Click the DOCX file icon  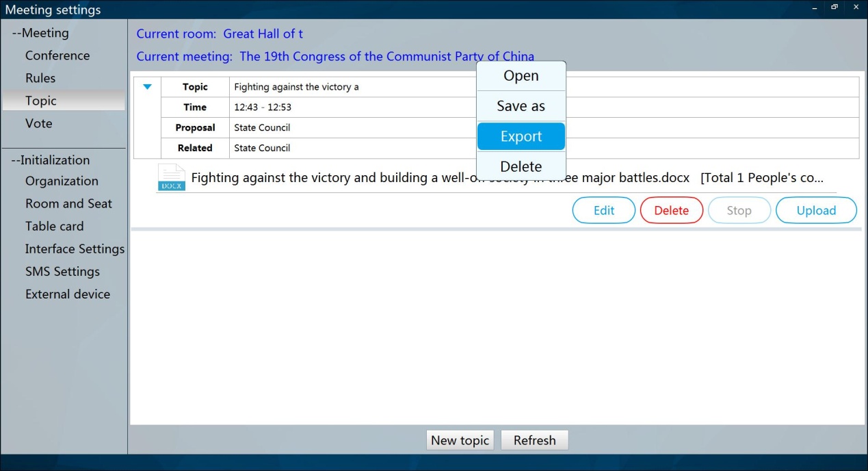[171, 177]
